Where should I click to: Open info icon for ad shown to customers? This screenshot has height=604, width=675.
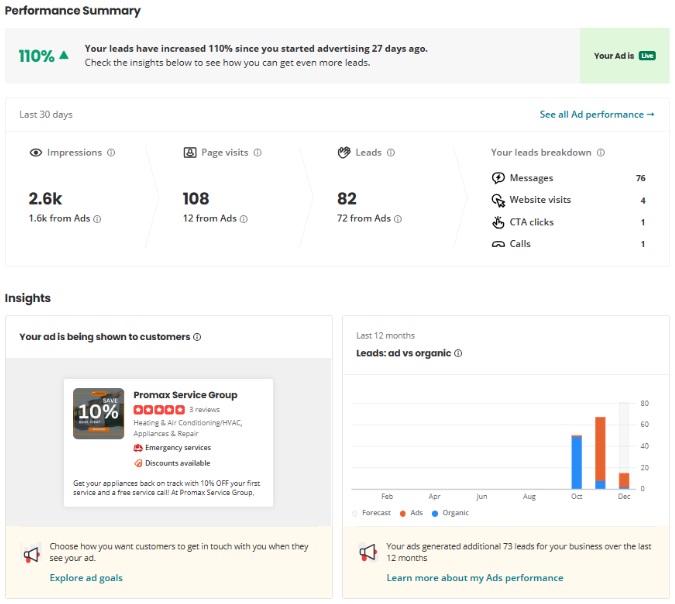tap(197, 337)
